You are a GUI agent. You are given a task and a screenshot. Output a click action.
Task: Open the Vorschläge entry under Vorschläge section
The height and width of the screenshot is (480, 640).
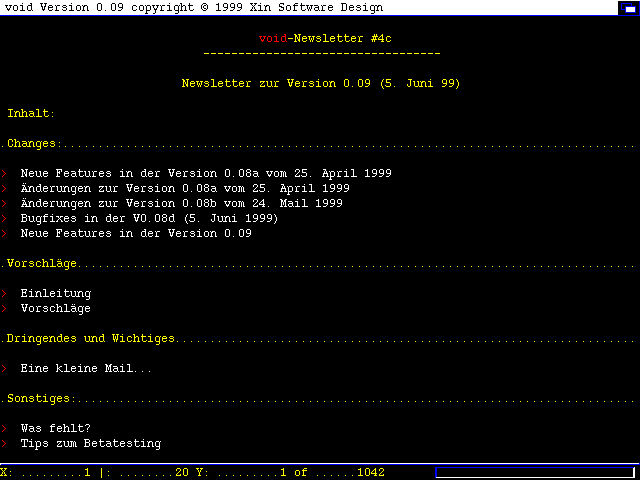[55, 308]
